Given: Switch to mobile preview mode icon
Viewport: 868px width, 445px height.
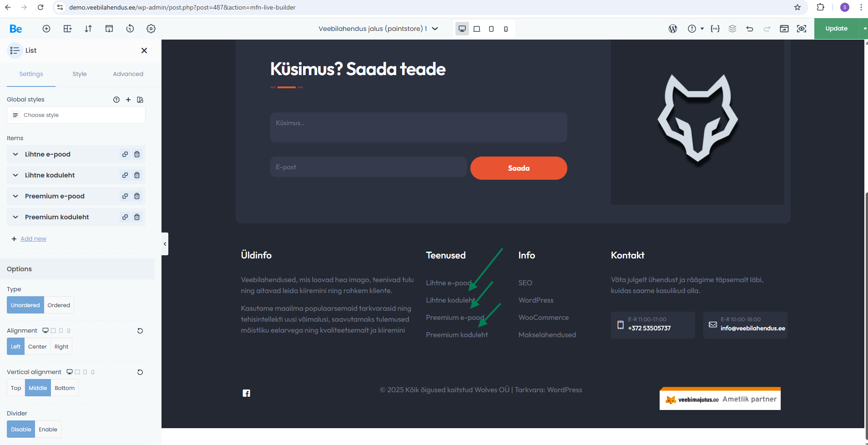Looking at the screenshot, I should click(506, 28).
